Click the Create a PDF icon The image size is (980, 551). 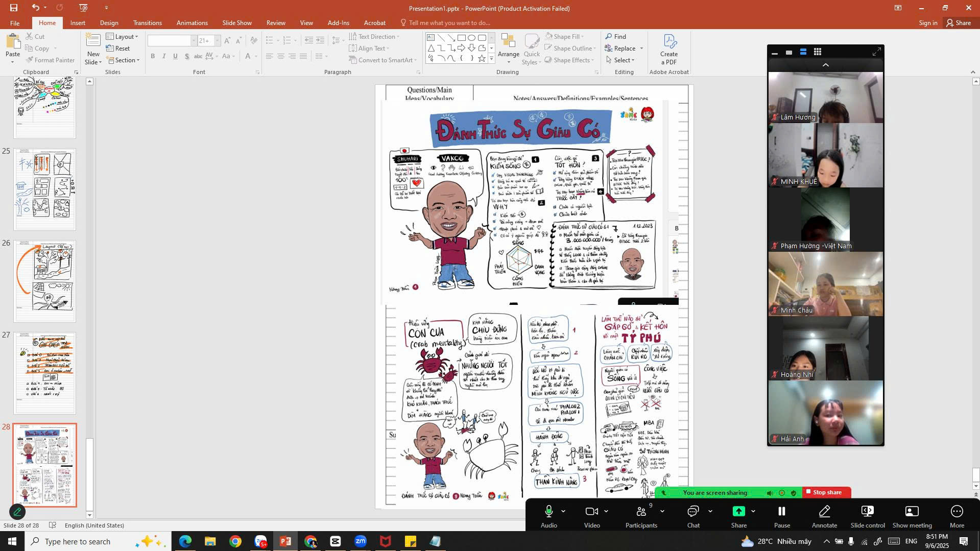pyautogui.click(x=669, y=42)
